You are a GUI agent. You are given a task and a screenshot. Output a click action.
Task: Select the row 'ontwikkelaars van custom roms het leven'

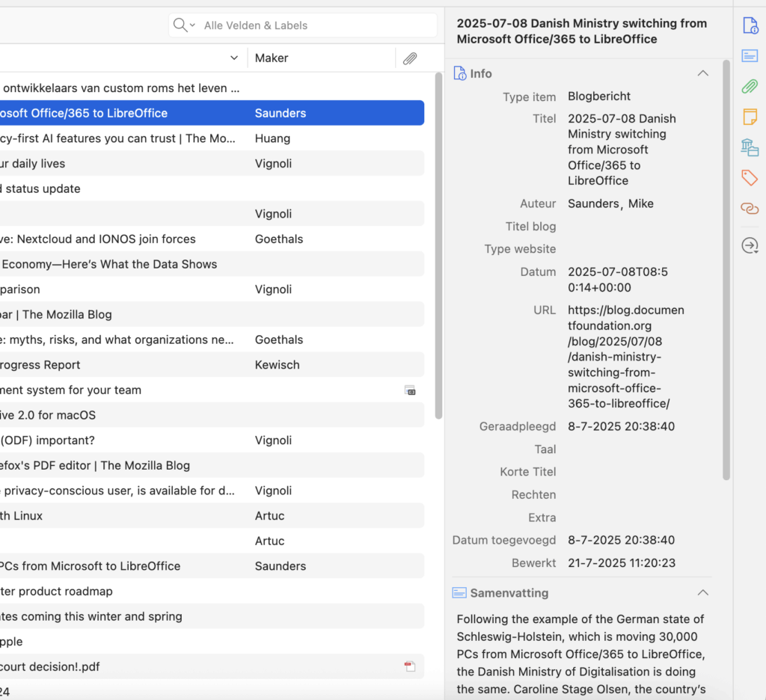pos(212,88)
